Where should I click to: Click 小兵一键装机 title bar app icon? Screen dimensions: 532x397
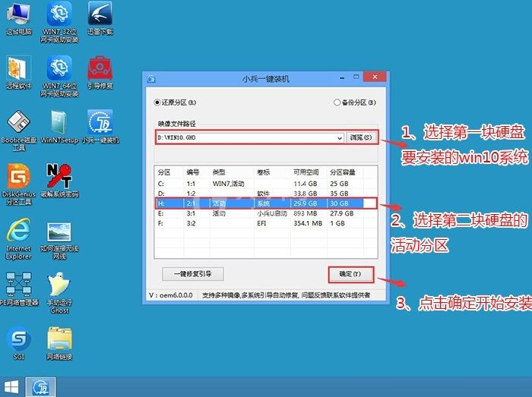151,79
